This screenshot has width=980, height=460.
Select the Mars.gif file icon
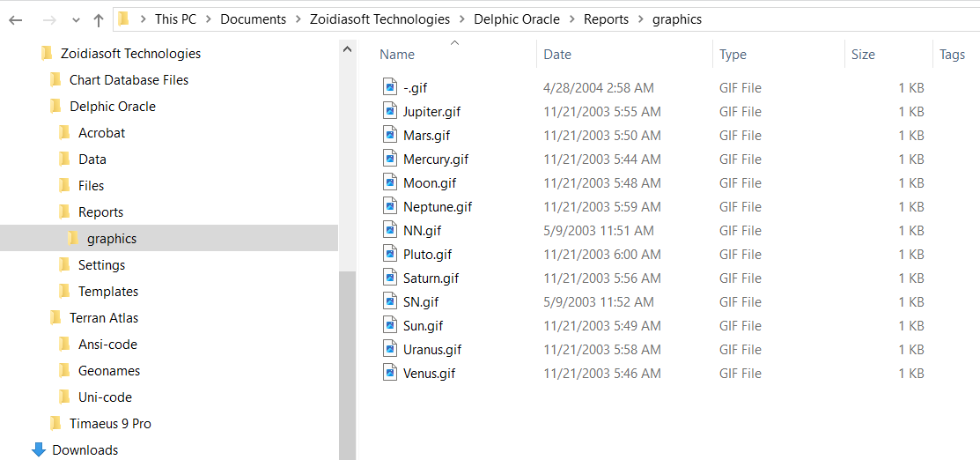tap(390, 135)
